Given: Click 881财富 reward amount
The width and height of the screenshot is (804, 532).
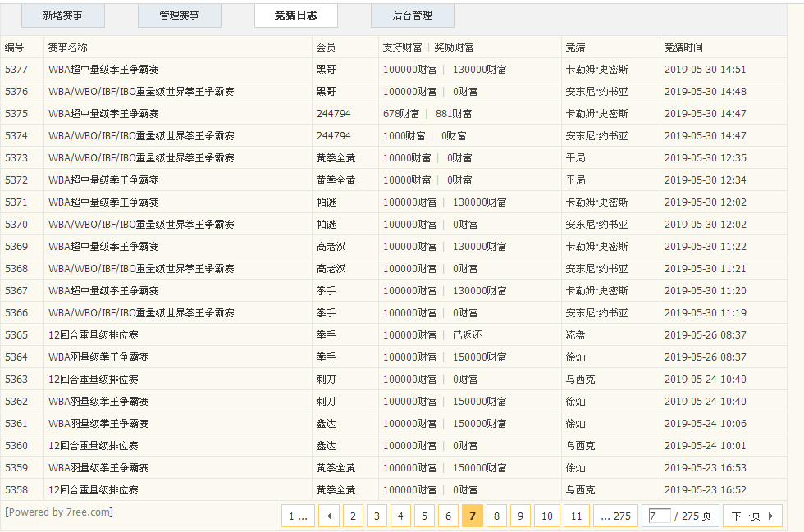Looking at the screenshot, I should pos(455,113).
